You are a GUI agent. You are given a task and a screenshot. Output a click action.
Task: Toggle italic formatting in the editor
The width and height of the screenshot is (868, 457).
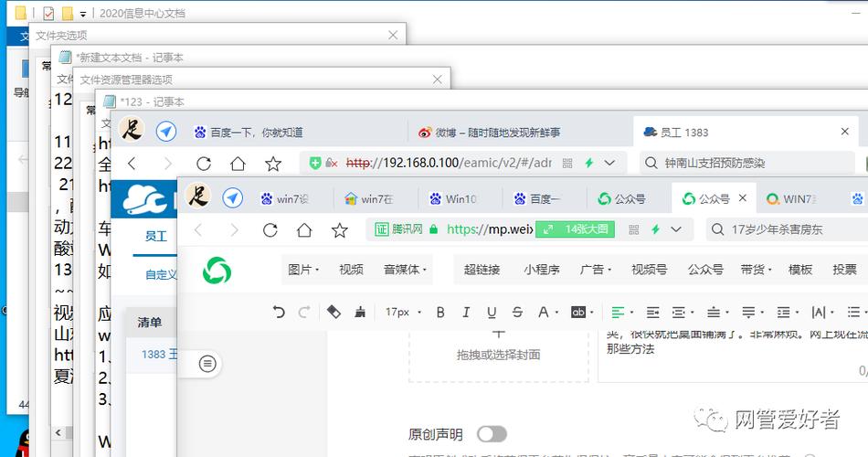point(466,313)
